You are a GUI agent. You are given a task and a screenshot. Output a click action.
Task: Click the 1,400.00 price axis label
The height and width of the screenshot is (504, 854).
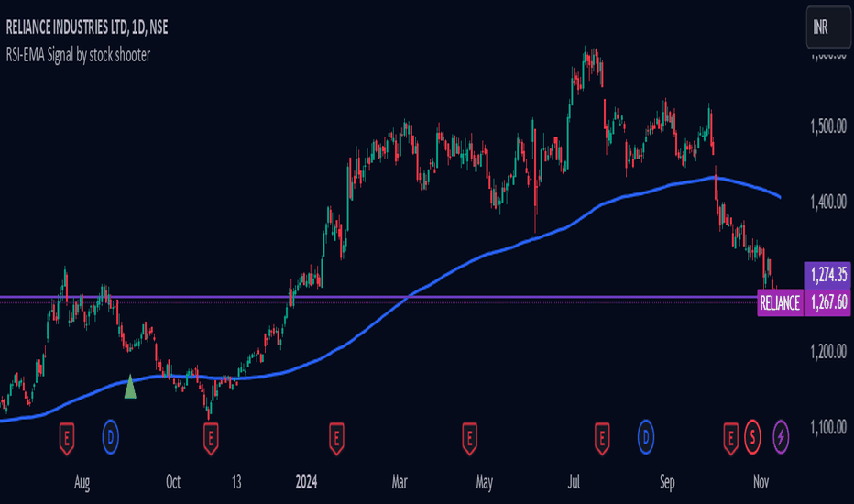(x=828, y=203)
